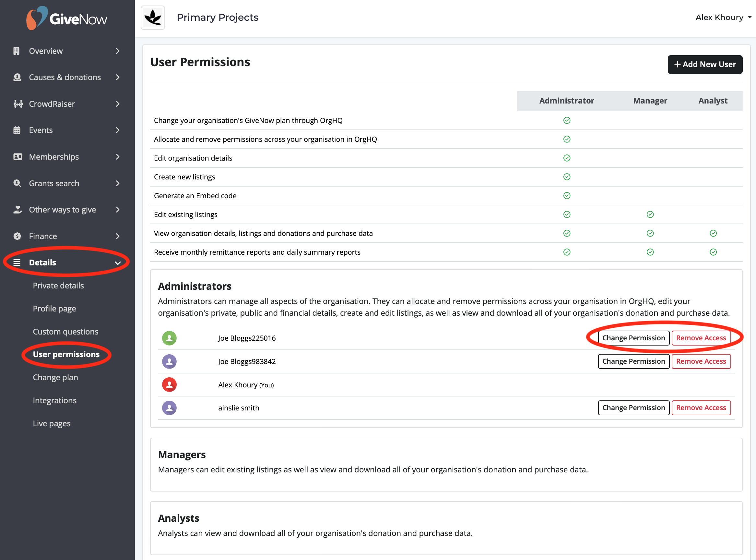Collapse the Details section chevron
756x560 pixels.
[118, 263]
